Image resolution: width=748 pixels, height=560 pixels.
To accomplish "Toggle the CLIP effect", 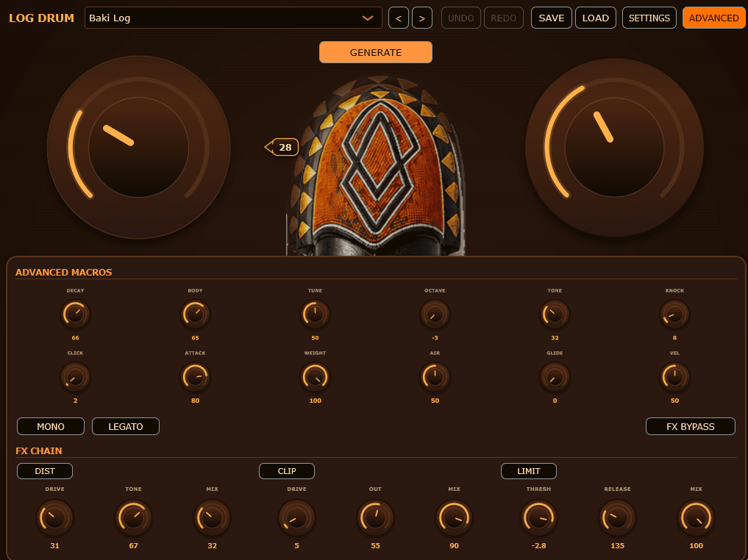I will [x=287, y=471].
